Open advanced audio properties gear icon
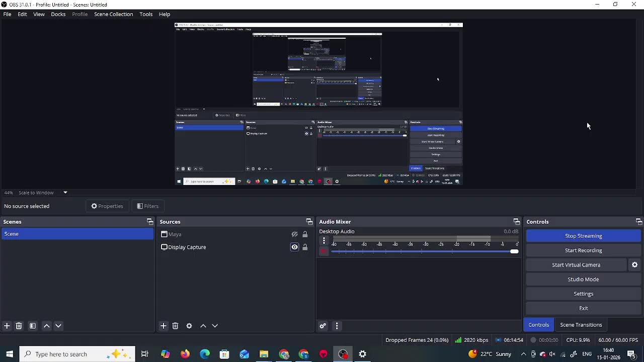 click(323, 326)
